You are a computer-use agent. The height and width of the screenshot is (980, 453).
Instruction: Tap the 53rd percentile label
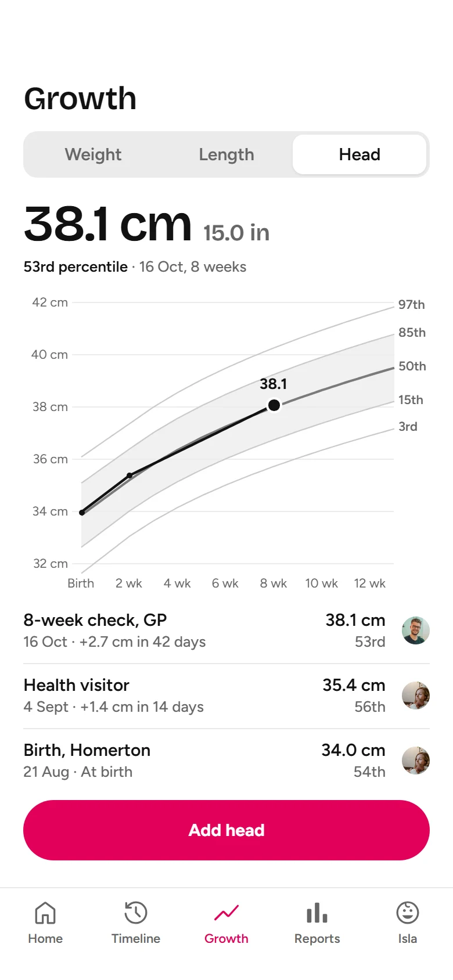(75, 266)
